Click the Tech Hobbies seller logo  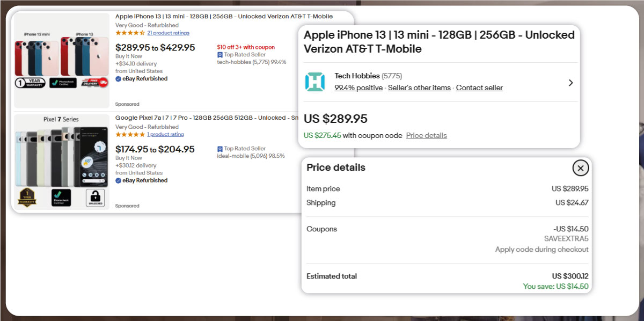coord(314,82)
